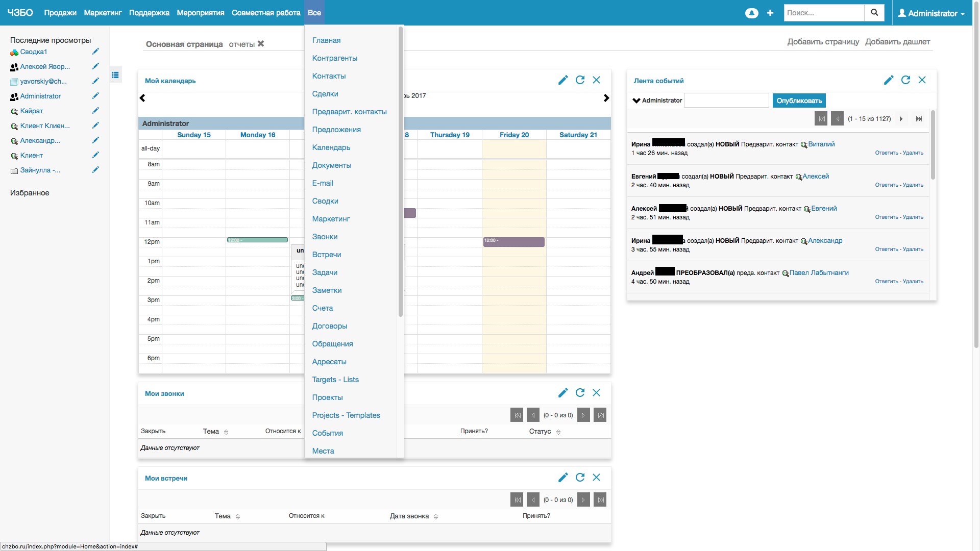Viewport: 980px width, 551px height.
Task: Edit the Мой календарь dashlet with pencil icon
Action: click(x=562, y=80)
